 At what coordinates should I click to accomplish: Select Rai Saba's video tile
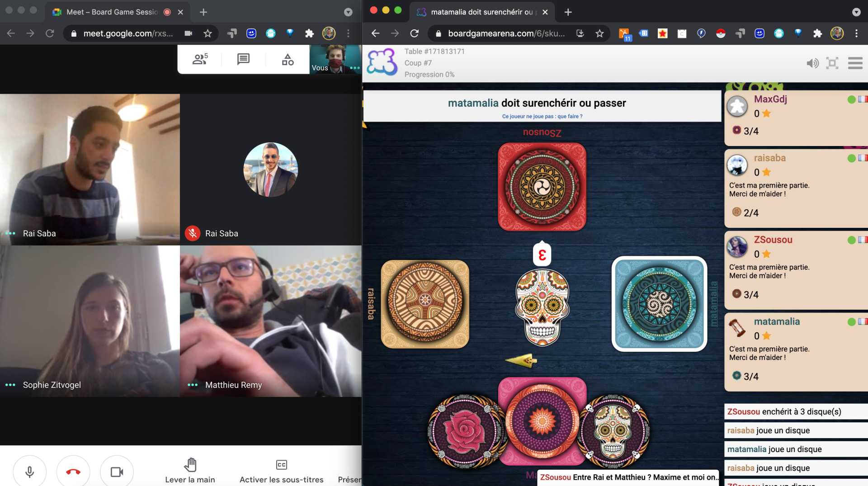[90, 170]
